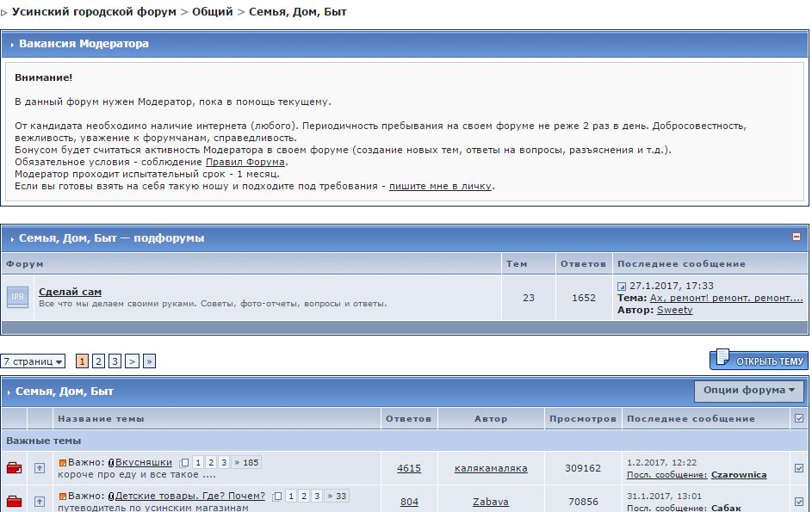The image size is (812, 512).
Task: Go to page 3 of the topic list
Action: [x=115, y=361]
